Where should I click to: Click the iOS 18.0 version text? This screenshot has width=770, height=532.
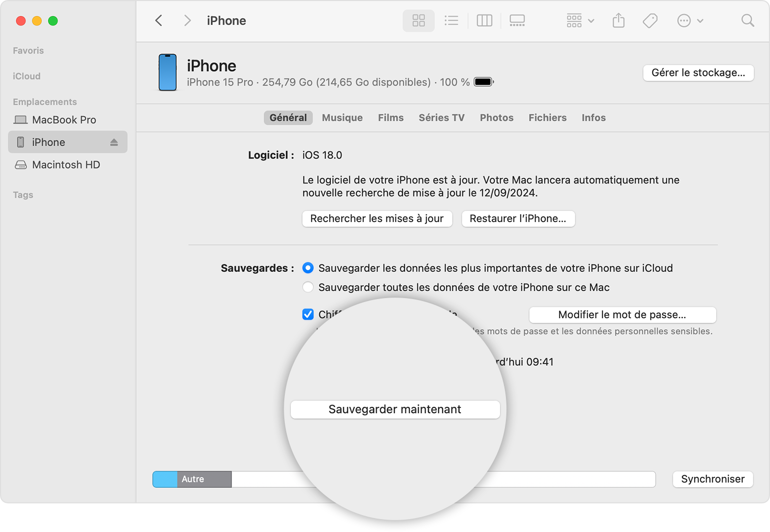[x=322, y=155]
